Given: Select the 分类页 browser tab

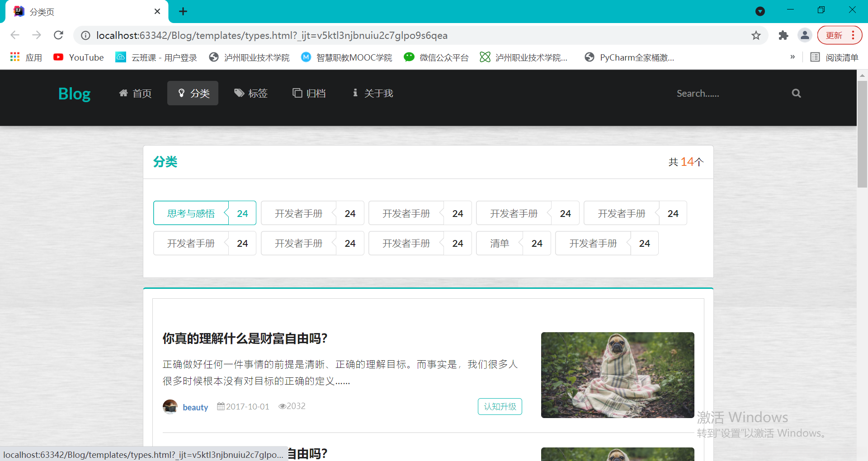Looking at the screenshot, I should tap(87, 12).
